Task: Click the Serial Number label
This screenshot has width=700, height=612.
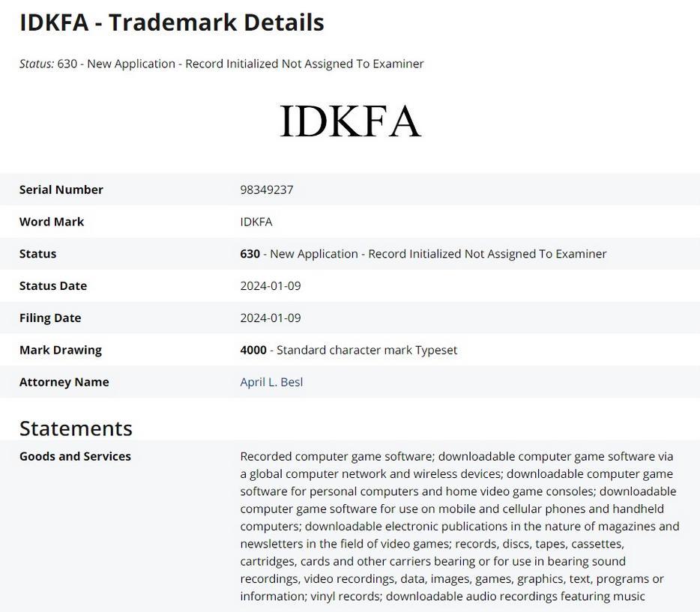Action: point(61,190)
